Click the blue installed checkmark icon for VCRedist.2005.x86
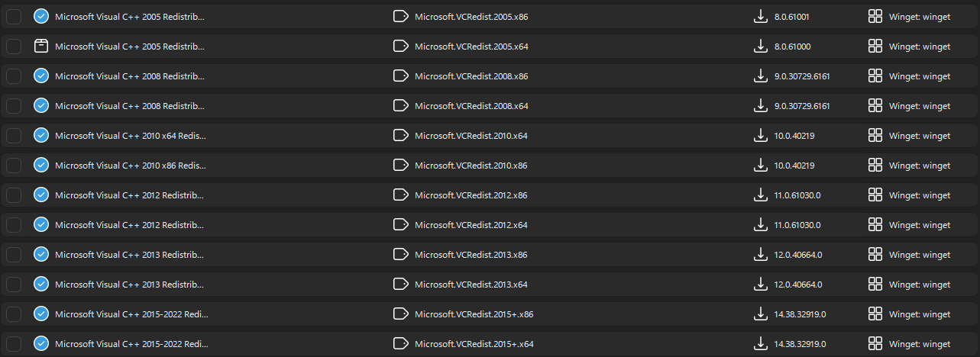The width and height of the screenshot is (980, 357). (41, 17)
